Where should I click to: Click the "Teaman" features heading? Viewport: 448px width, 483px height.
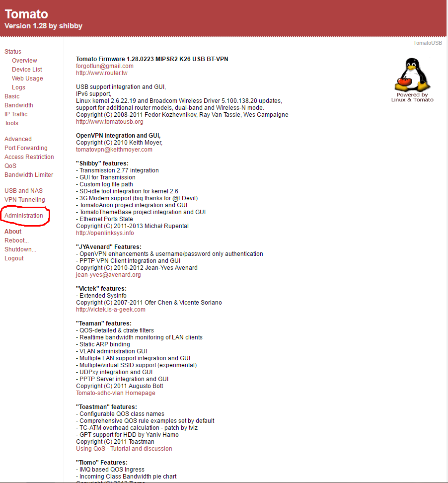104,323
